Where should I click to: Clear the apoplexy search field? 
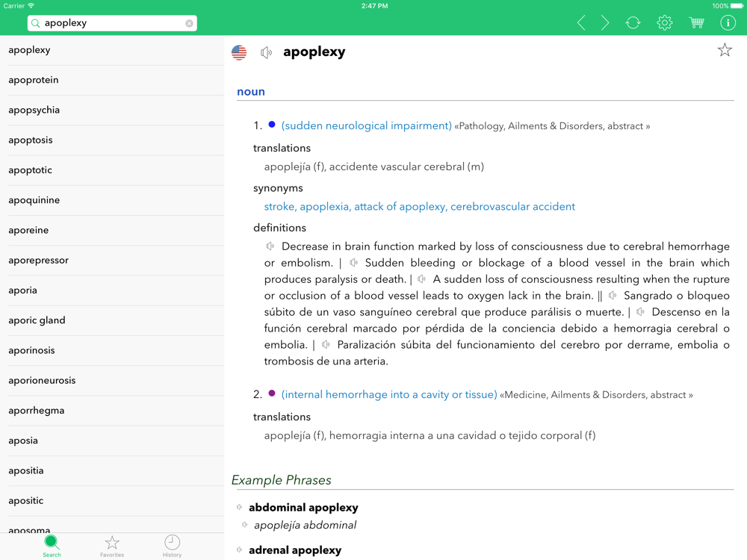pyautogui.click(x=189, y=23)
